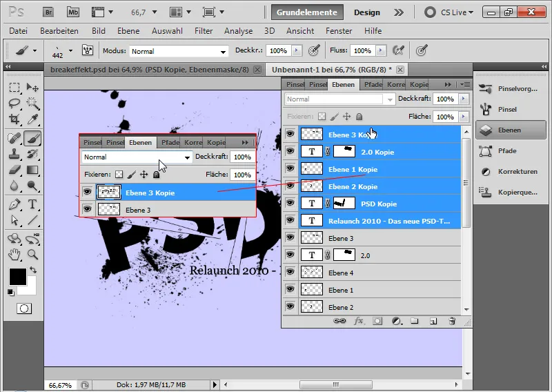Screen dimensions: 552x392
Task: Select the Path Selection tool
Action: pos(14,220)
